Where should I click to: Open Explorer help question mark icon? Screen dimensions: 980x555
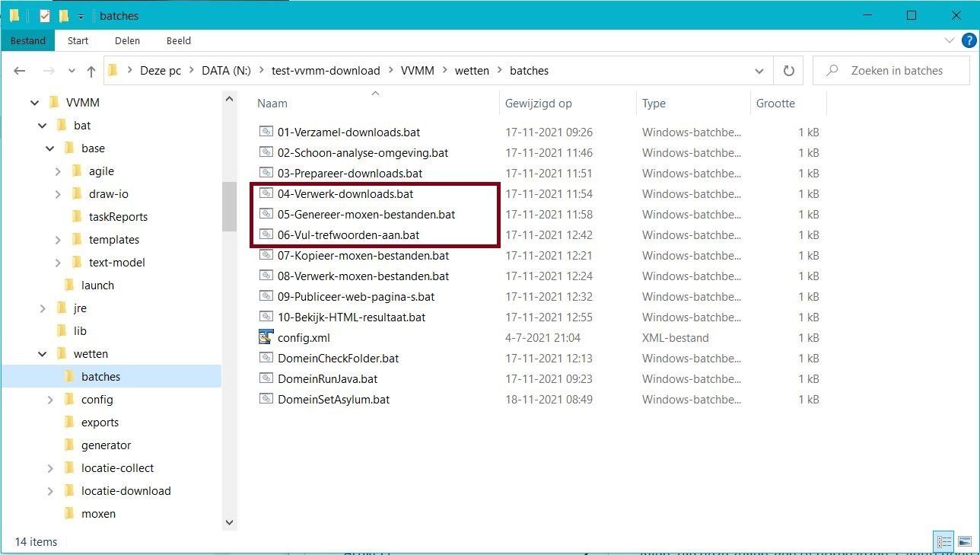point(969,40)
